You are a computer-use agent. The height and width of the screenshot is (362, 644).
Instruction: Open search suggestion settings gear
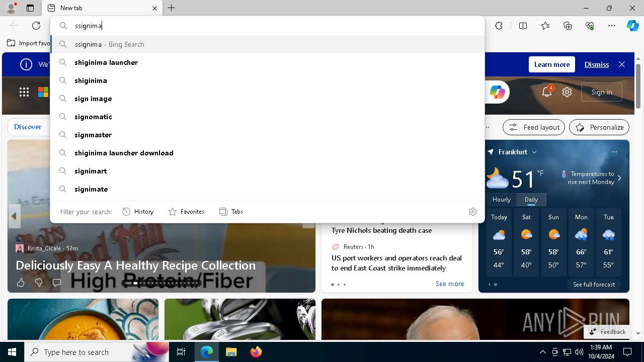[472, 212]
